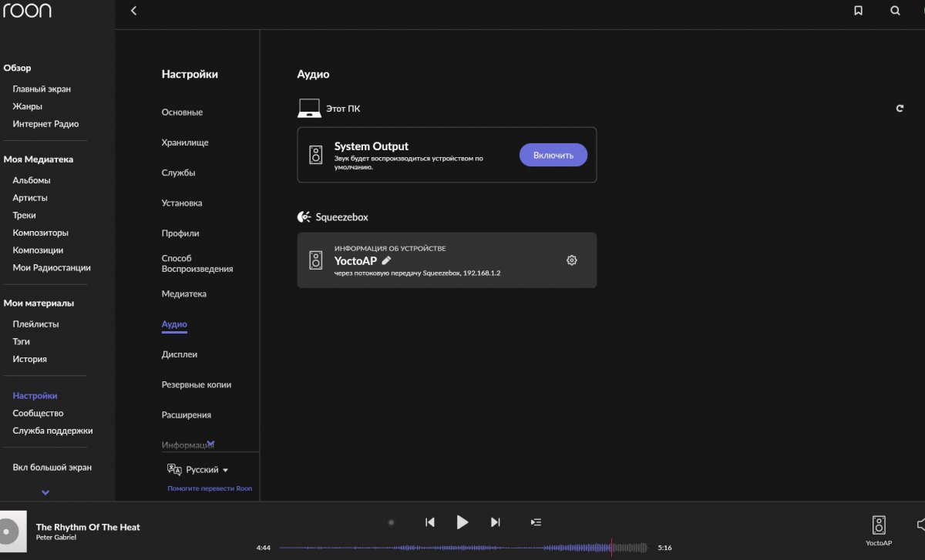Screen dimensions: 925x560
Task: Click the language translate icon
Action: pyautogui.click(x=174, y=470)
